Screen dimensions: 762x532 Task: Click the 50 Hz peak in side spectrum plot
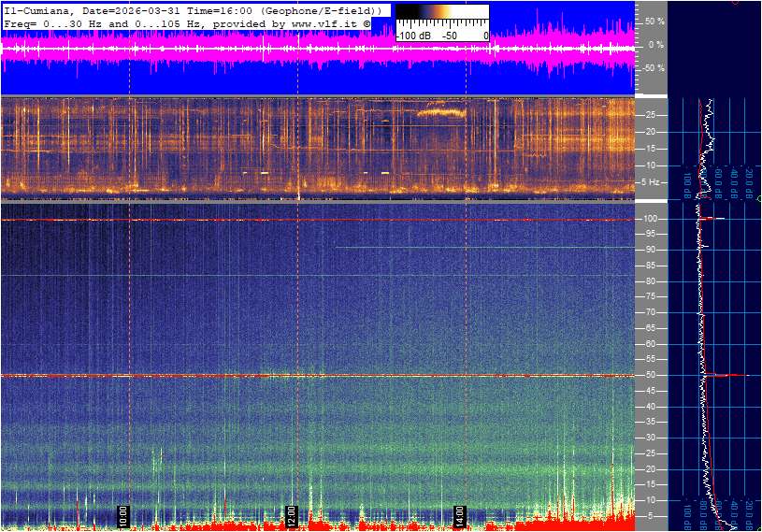pos(727,375)
